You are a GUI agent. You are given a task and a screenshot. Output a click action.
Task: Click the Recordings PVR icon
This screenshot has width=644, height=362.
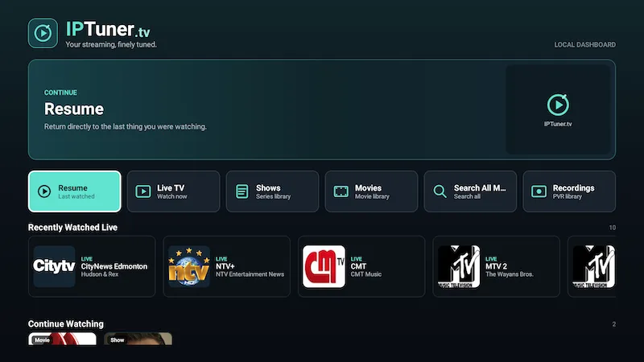pos(539,191)
